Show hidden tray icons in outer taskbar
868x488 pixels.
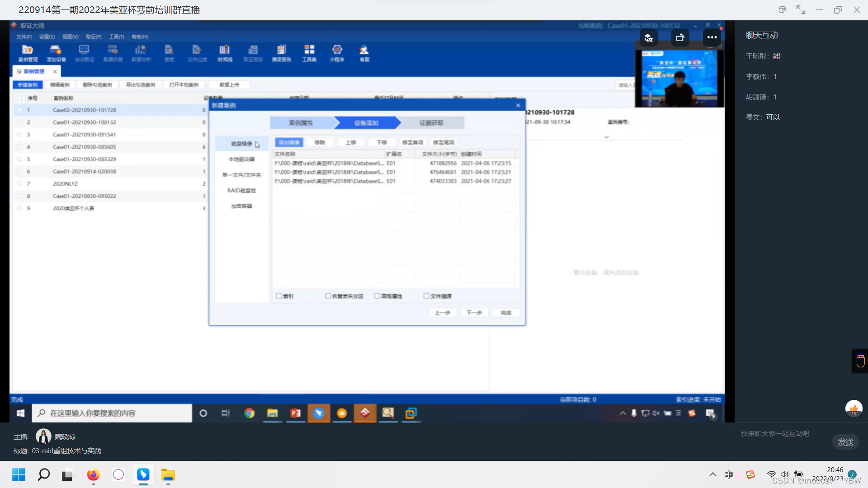712,474
